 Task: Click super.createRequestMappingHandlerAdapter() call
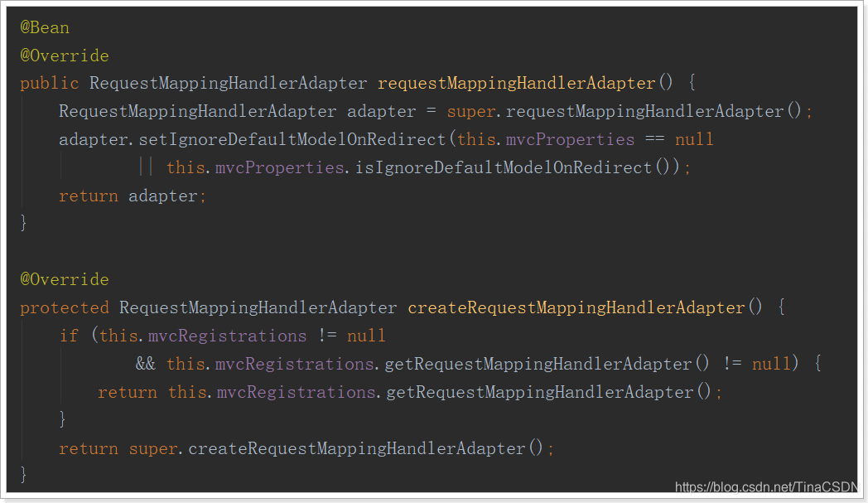point(336,448)
